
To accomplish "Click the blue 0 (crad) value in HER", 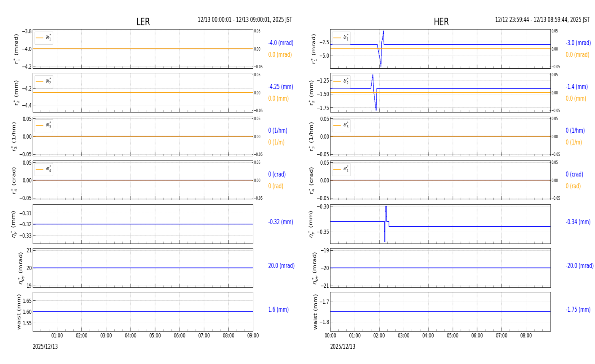I will (x=574, y=174).
